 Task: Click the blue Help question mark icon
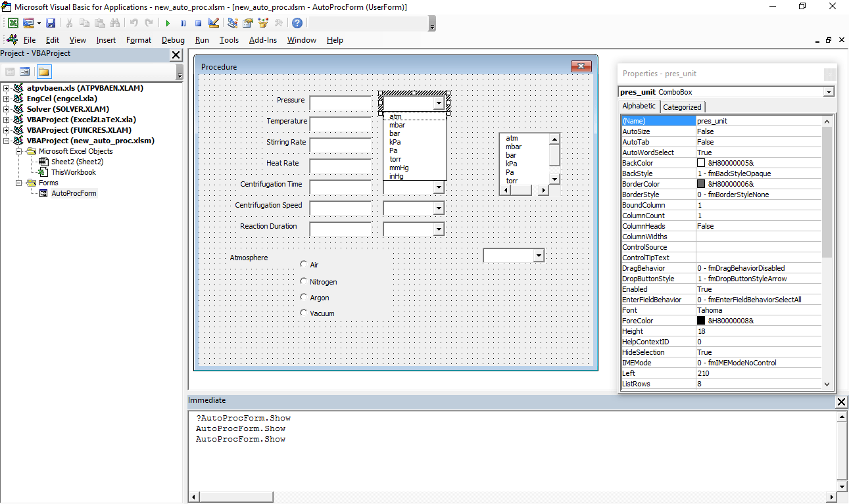pos(297,23)
